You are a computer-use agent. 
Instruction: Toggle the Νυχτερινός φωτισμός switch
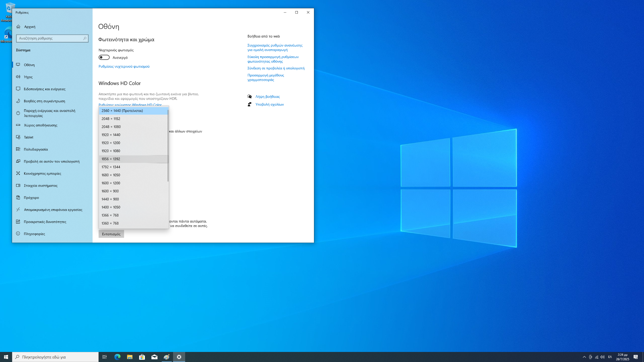(104, 58)
